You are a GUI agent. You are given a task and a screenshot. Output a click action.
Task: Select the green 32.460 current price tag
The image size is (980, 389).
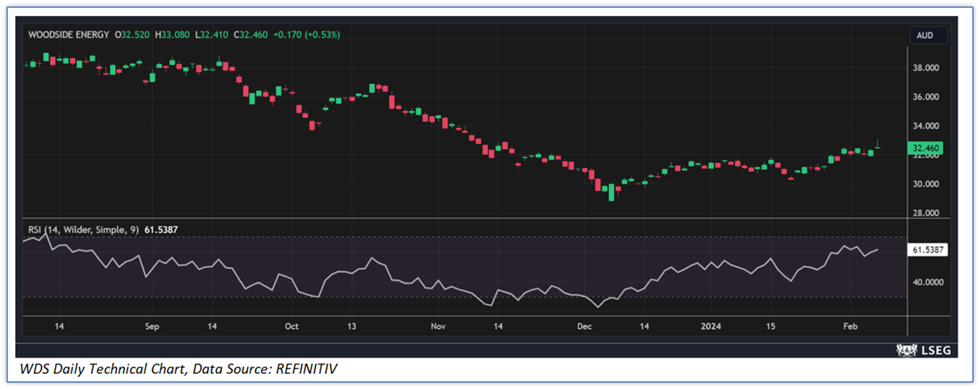[x=925, y=148]
